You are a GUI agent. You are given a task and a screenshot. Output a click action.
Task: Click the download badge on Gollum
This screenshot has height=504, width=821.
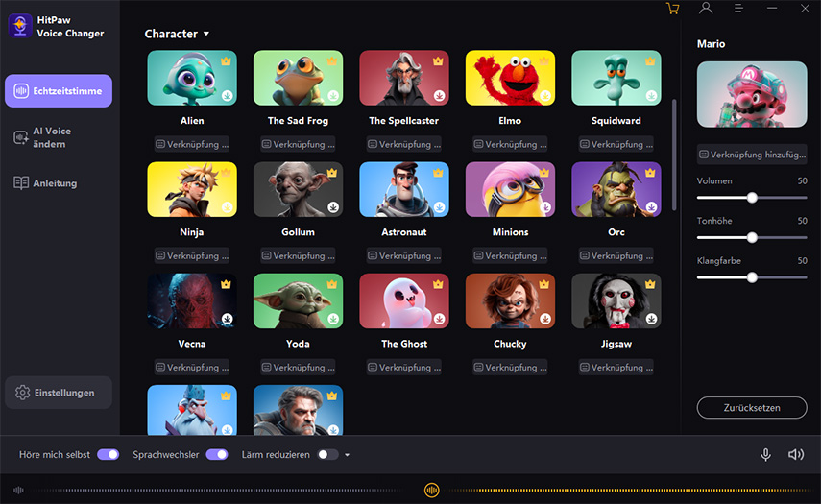pos(333,207)
